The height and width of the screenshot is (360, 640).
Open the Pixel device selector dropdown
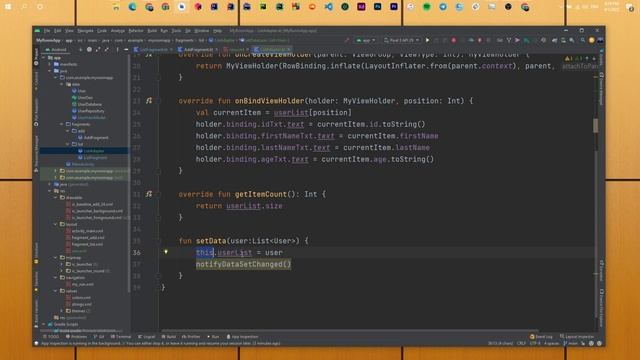tap(402, 40)
